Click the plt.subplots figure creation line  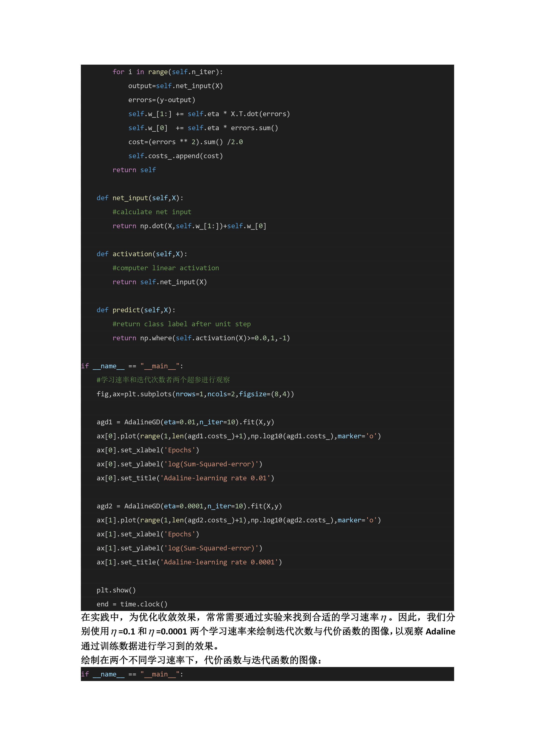pos(195,394)
